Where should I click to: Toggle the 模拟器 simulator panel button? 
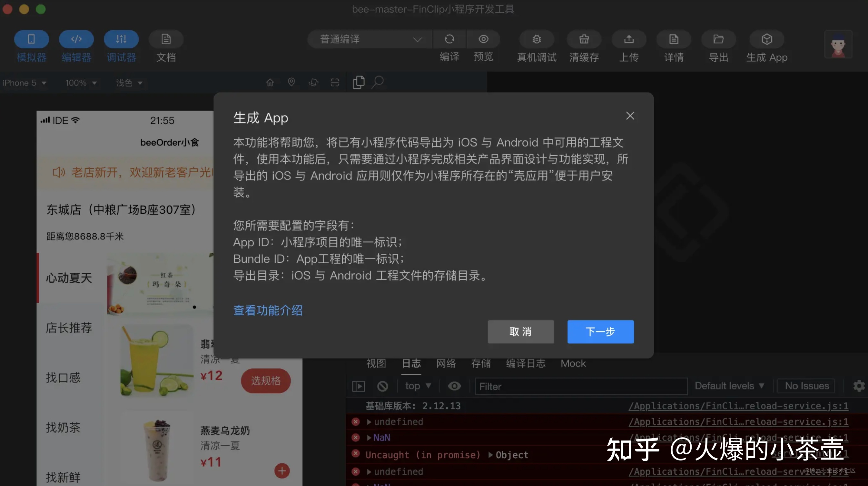coord(31,39)
